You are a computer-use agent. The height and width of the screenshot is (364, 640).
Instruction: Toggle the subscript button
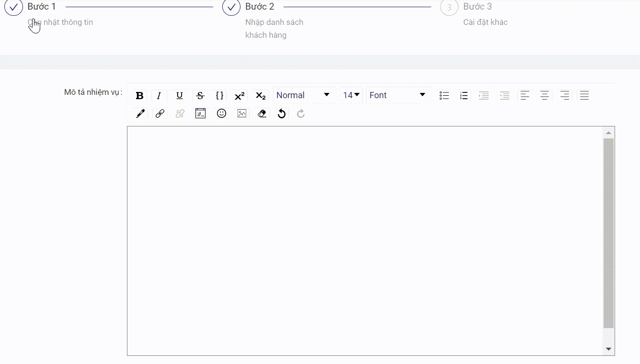click(x=260, y=95)
